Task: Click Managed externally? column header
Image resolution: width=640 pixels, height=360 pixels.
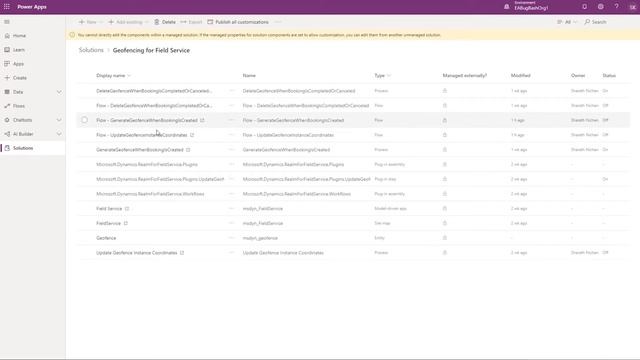Action: click(x=464, y=76)
